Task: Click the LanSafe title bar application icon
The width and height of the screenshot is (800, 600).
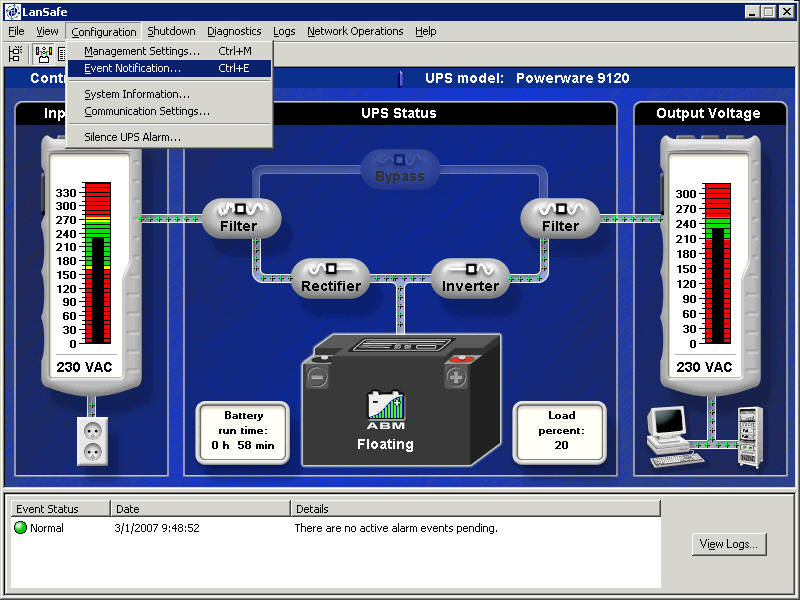Action: (x=12, y=11)
